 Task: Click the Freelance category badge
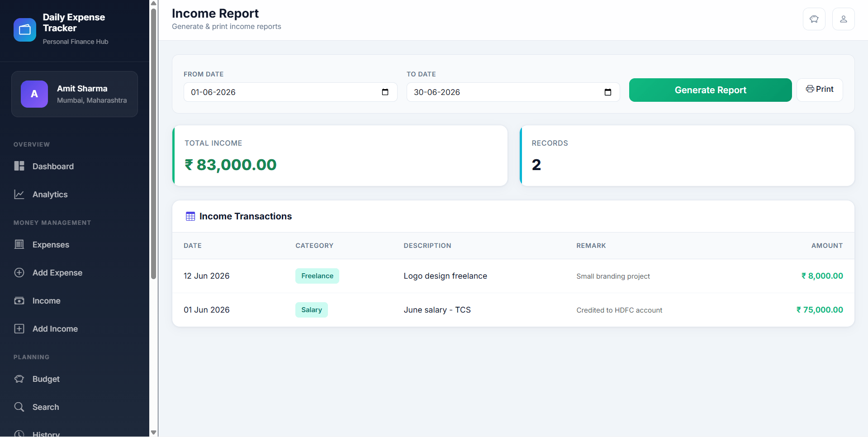click(317, 276)
